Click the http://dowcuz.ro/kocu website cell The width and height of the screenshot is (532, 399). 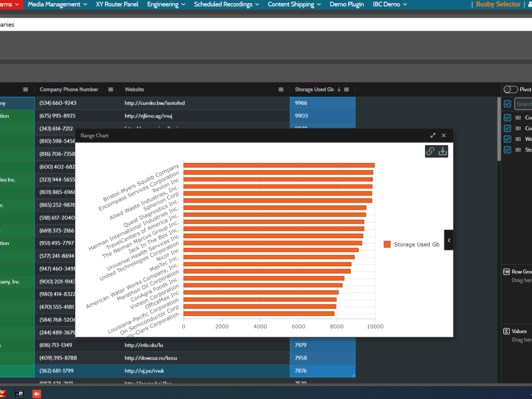pos(204,358)
